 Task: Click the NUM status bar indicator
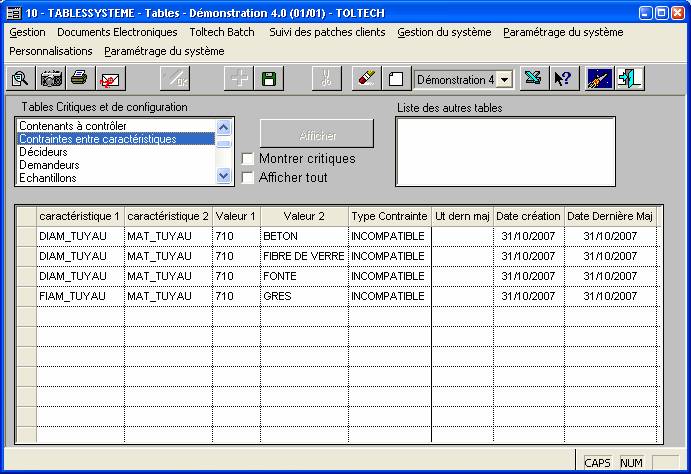[631, 463]
